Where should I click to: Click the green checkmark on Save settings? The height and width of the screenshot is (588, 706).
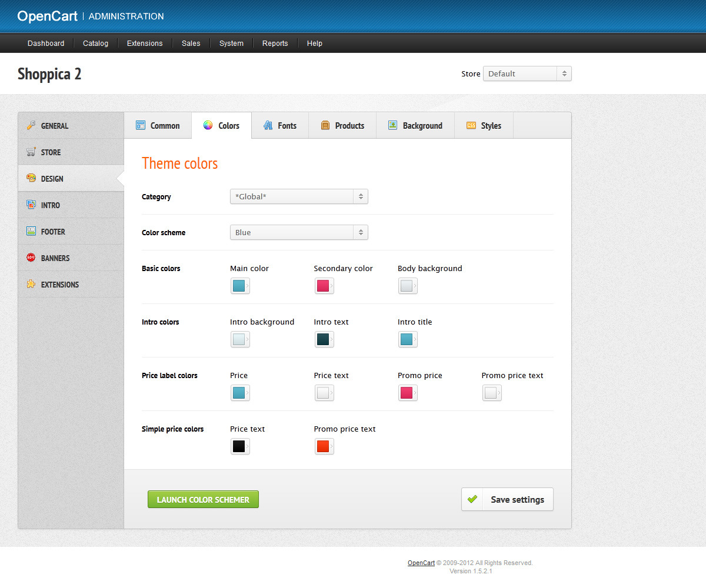tap(472, 499)
